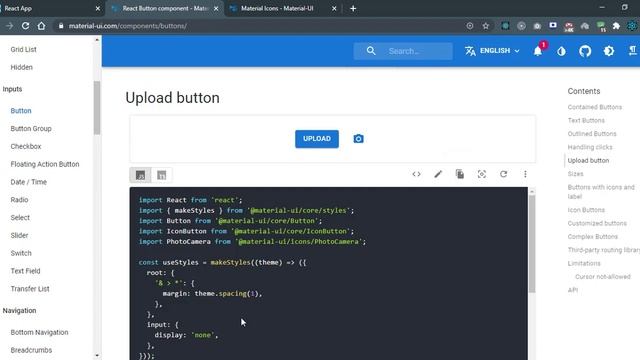This screenshot has width=640, height=360.
Task: Show JS source view icon
Action: pyautogui.click(x=140, y=175)
